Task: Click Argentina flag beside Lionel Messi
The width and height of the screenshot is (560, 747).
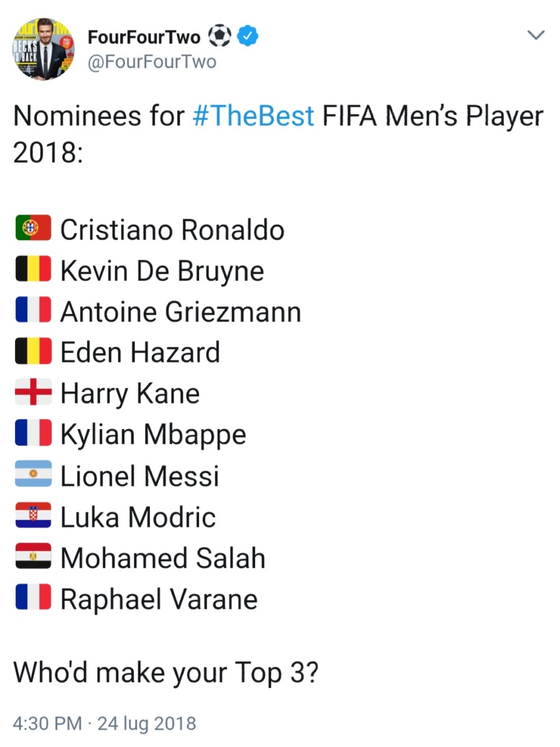Action: pos(33,476)
